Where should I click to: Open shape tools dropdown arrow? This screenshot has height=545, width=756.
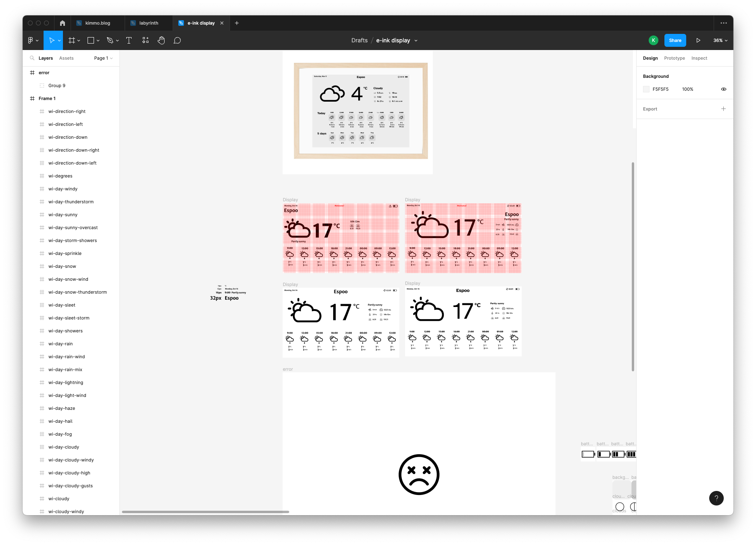coord(98,41)
